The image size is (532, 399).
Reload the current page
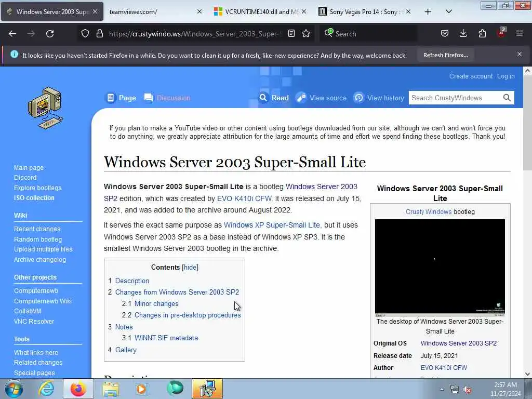50,34
